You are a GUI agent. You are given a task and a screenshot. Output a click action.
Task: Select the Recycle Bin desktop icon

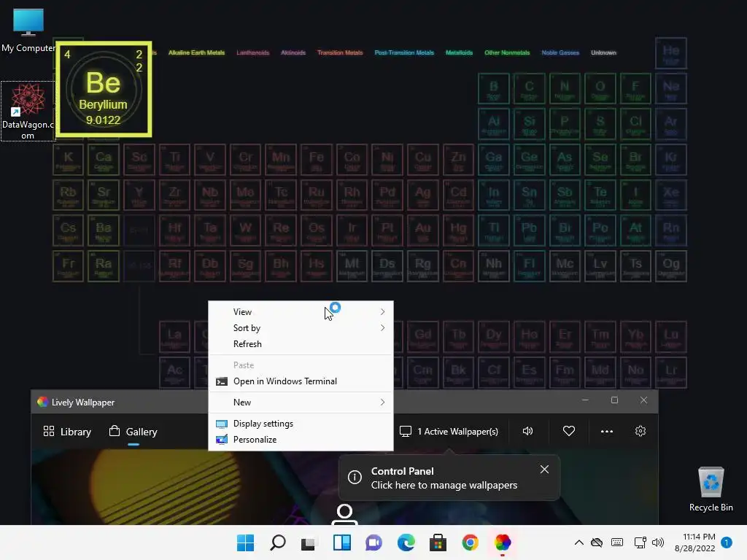(x=711, y=489)
